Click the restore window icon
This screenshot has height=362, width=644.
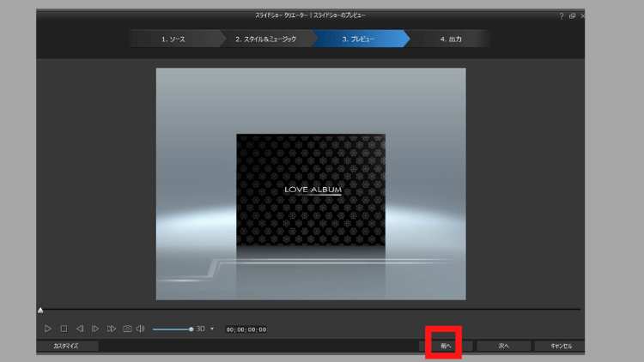click(x=572, y=16)
